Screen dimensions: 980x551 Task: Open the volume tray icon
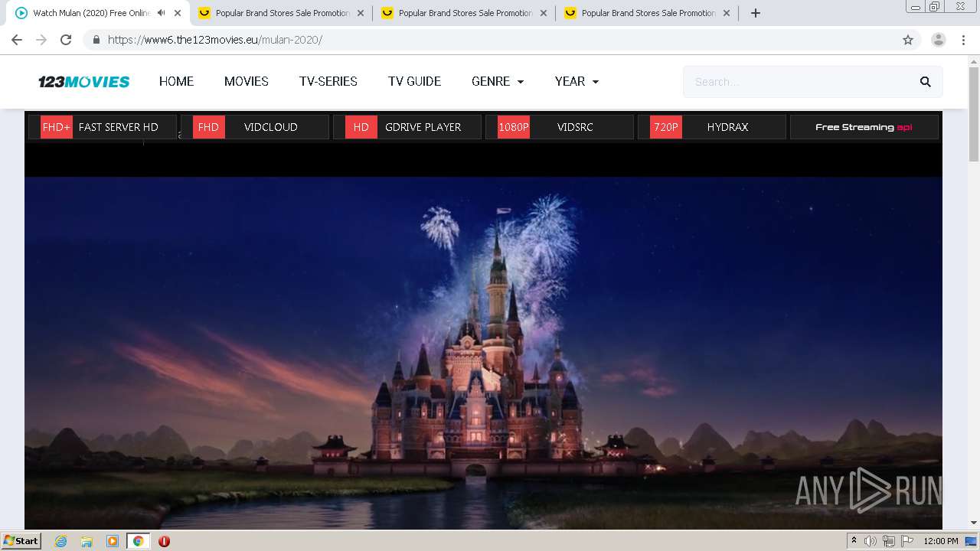[x=871, y=541]
